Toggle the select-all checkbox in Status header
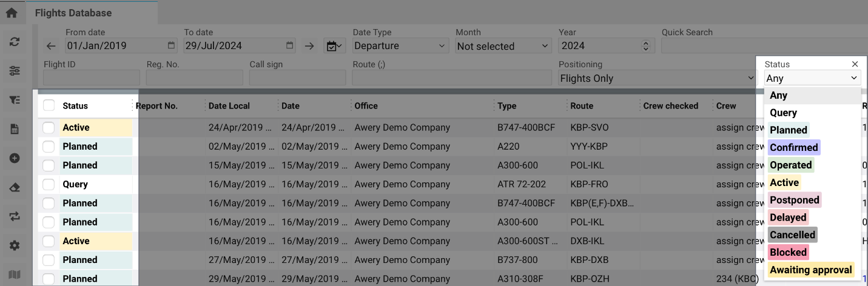868x286 pixels. 49,105
